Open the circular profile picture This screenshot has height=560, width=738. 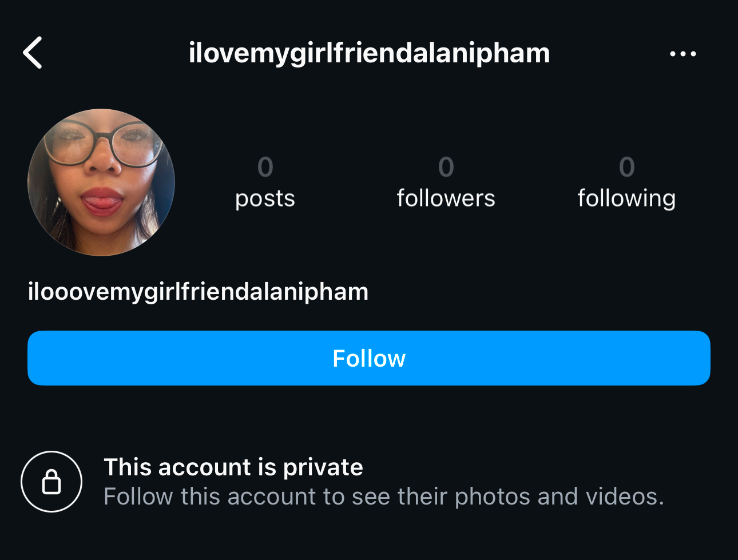[101, 182]
